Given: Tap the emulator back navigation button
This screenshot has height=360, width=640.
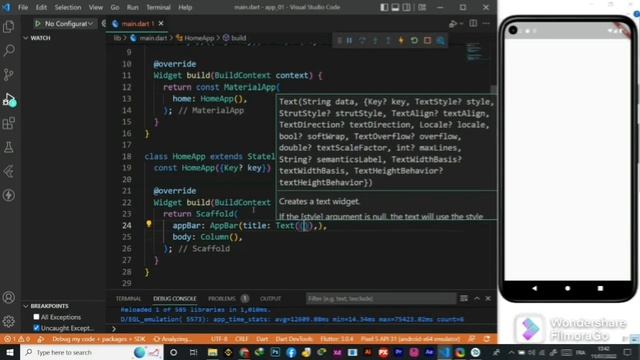Looking at the screenshot, I should (534, 288).
